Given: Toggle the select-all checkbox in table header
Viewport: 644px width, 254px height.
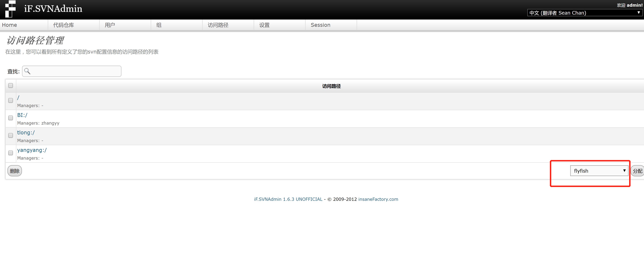Looking at the screenshot, I should pos(10,85).
